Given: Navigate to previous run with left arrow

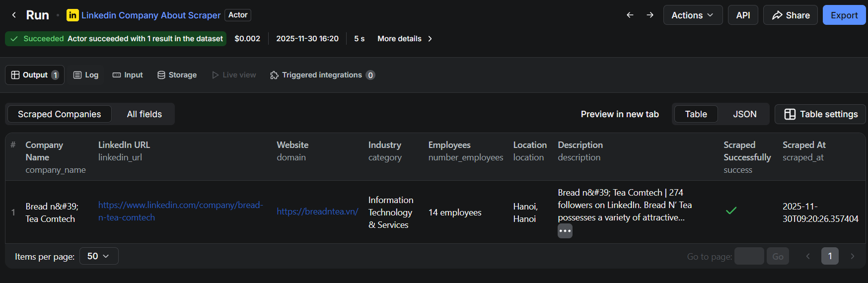Looking at the screenshot, I should 630,15.
